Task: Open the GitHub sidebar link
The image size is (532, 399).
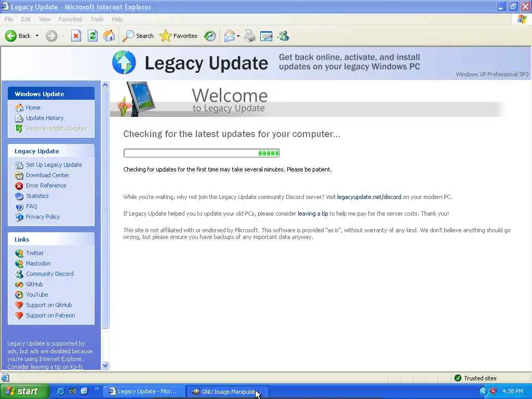Action: click(34, 284)
